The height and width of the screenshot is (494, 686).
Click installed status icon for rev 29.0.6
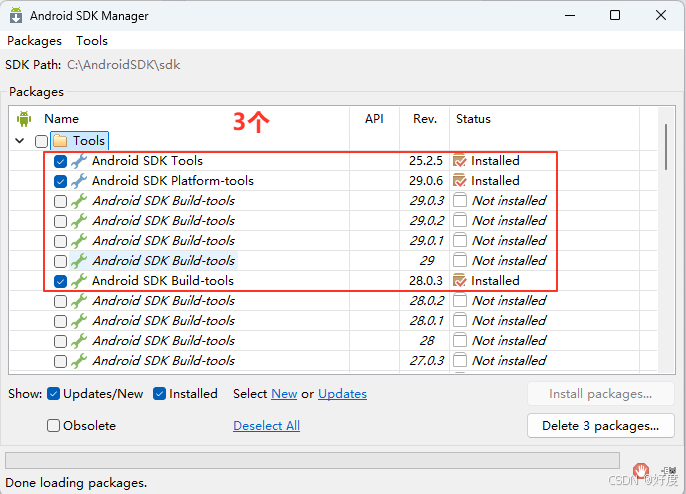pos(460,181)
